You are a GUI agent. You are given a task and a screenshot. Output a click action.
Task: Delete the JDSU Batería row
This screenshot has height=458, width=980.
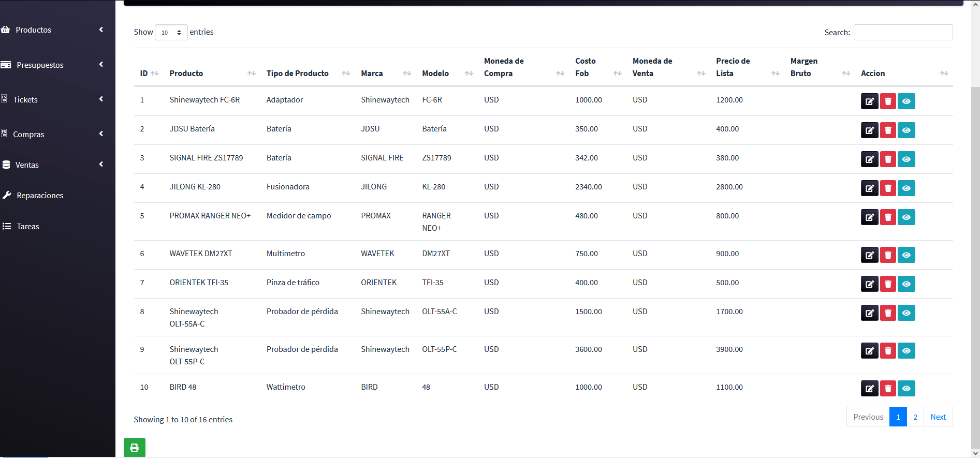[x=888, y=130]
